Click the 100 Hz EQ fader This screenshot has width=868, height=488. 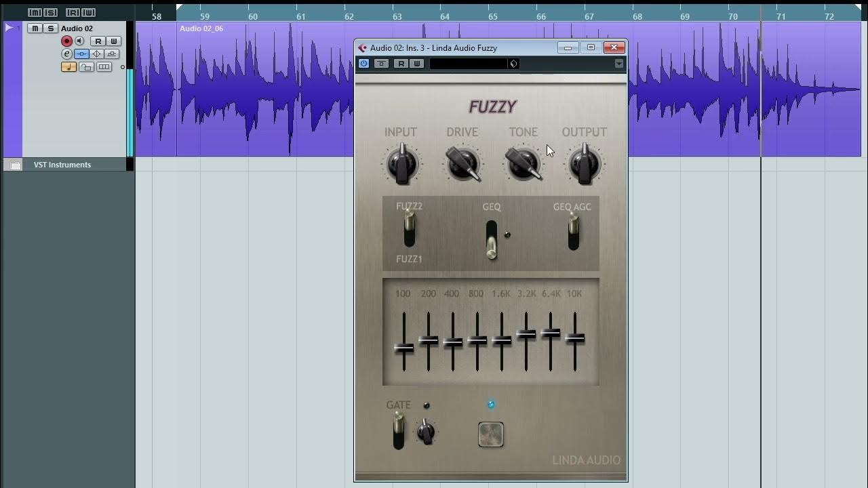point(404,348)
